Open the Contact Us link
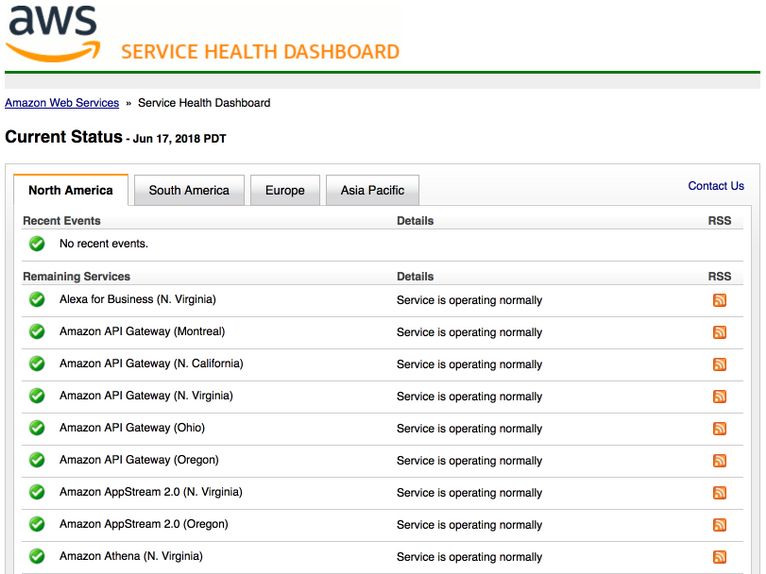Image resolution: width=766 pixels, height=574 pixels. [x=715, y=186]
